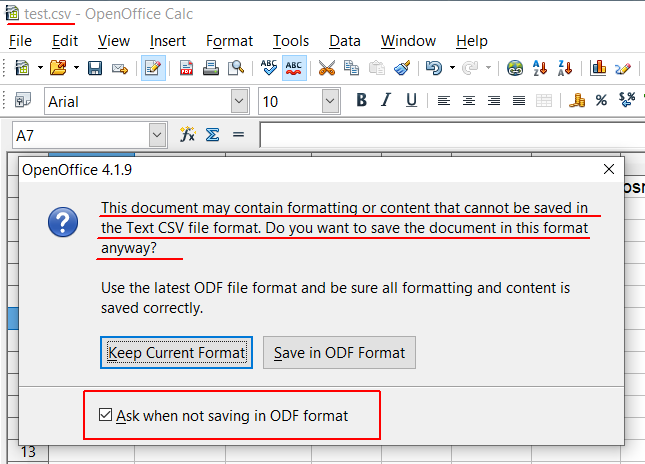The height and width of the screenshot is (464, 645).
Task: Run the Spelling check tool
Action: tap(269, 68)
